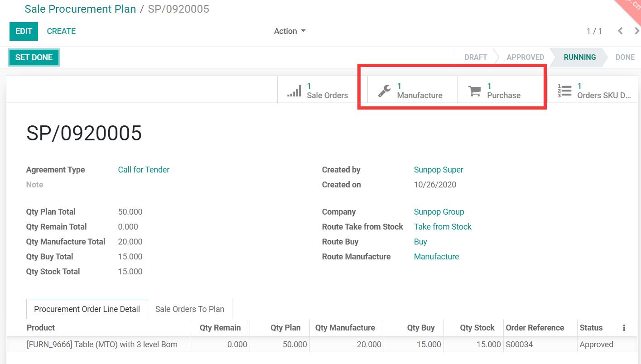Click the EDIT button
641x364 pixels.
pos(24,31)
